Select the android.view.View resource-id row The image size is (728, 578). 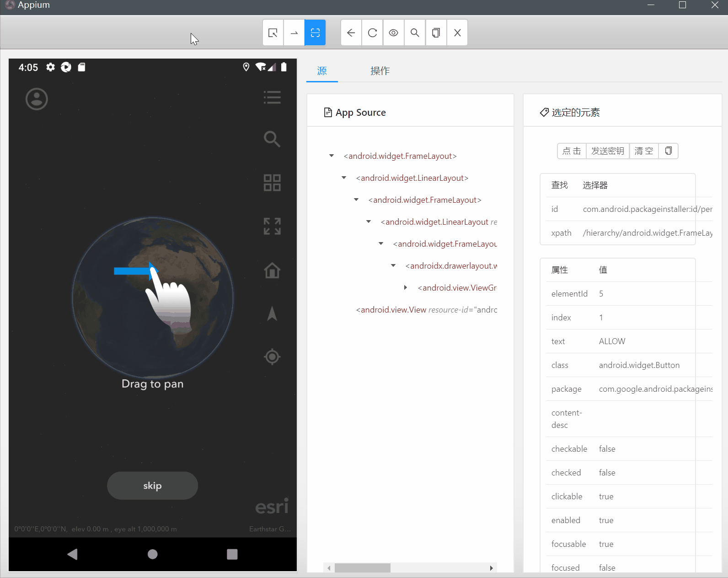(426, 310)
